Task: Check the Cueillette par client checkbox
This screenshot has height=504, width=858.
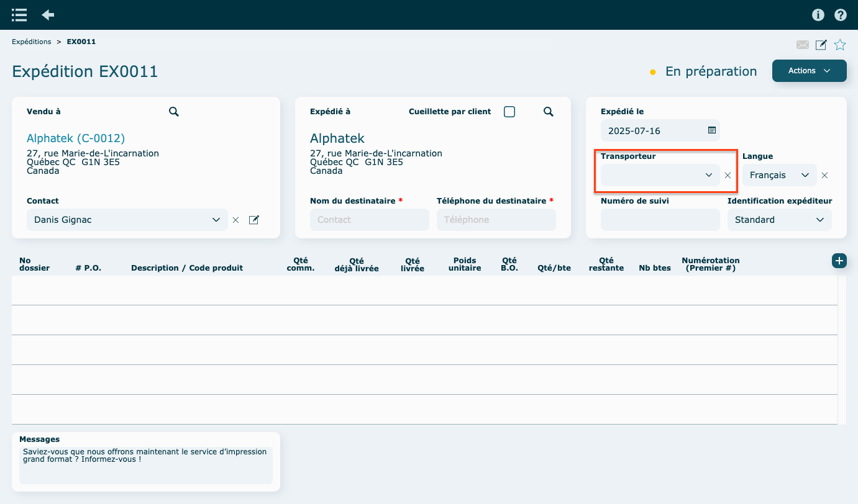Action: tap(509, 112)
